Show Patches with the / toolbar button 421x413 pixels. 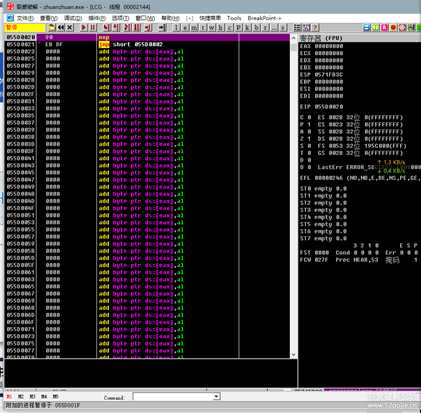click(x=239, y=28)
